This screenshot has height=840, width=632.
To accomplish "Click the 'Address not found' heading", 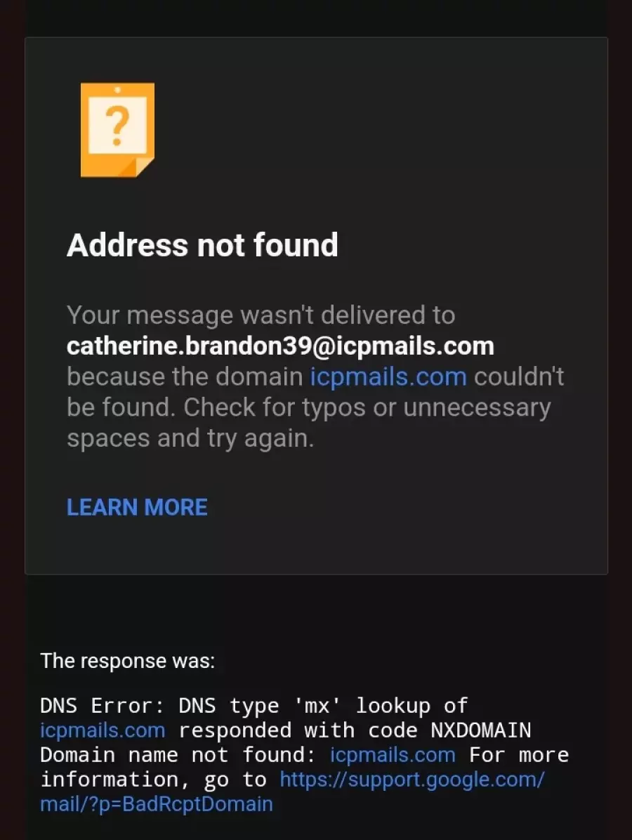I will [x=202, y=245].
